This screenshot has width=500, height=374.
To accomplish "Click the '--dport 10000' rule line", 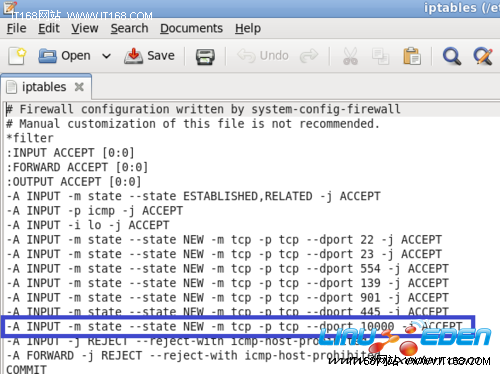I will pyautogui.click(x=234, y=326).
